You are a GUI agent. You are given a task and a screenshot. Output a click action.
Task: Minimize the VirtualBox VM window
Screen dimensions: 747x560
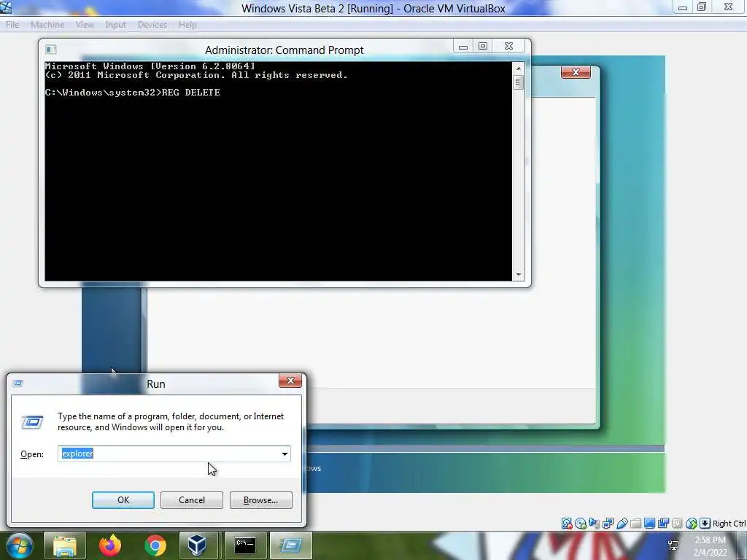click(x=683, y=7)
